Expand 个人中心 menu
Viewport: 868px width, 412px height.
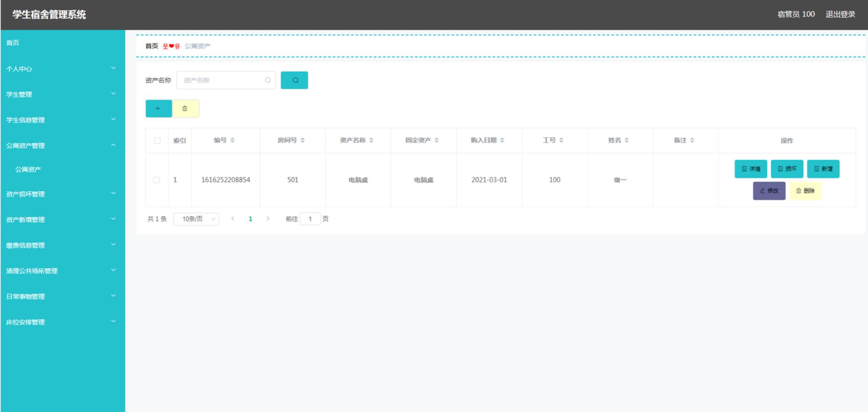62,69
